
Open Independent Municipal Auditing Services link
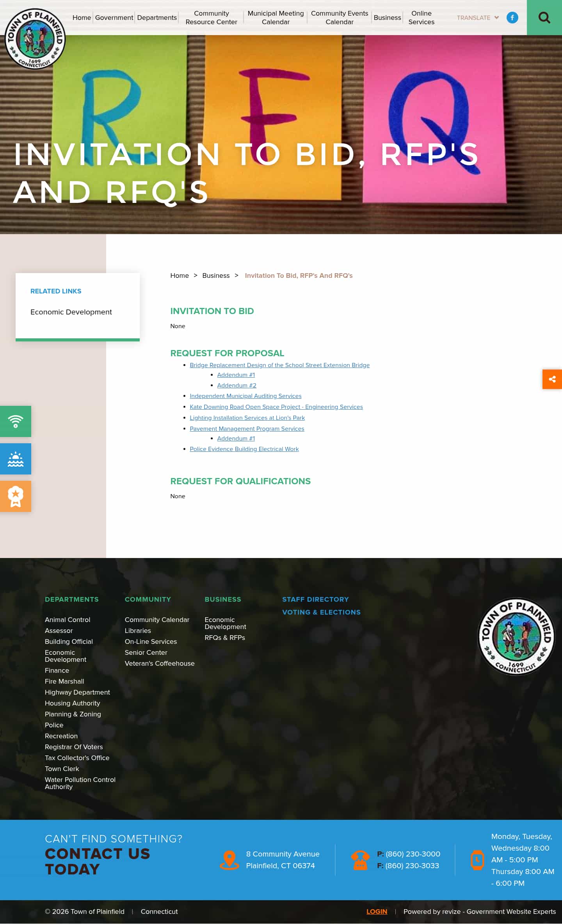pos(245,396)
